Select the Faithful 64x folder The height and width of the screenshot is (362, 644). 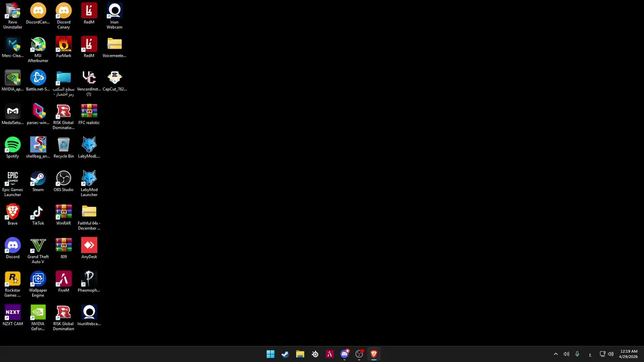(x=89, y=217)
